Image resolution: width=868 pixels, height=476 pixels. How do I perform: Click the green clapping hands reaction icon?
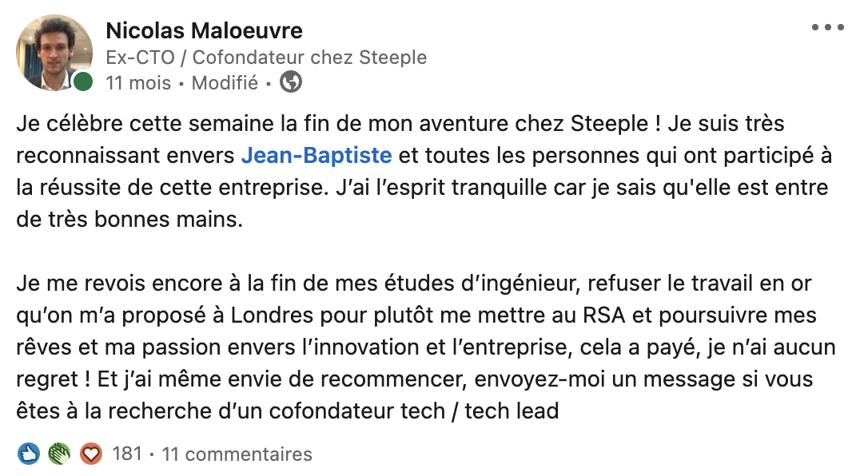click(59, 454)
